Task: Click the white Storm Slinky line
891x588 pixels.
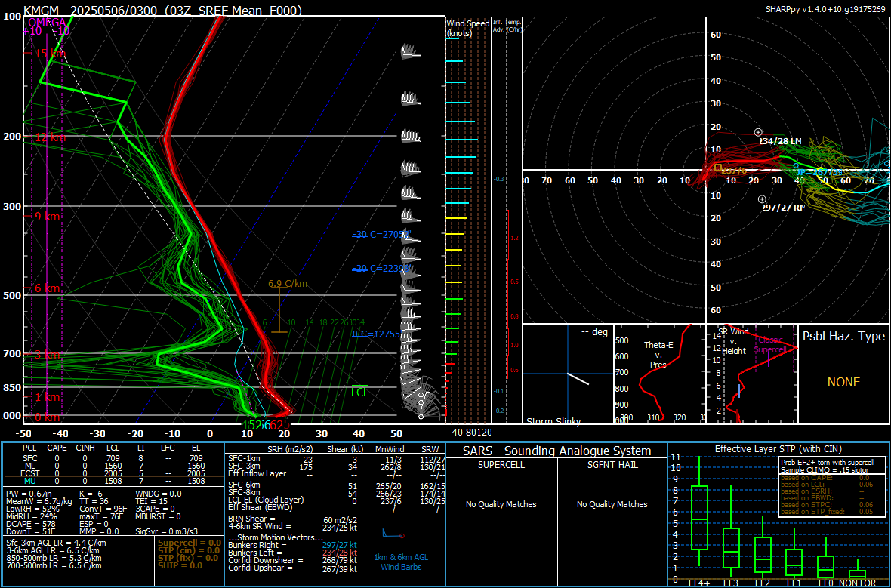Action: [x=578, y=379]
